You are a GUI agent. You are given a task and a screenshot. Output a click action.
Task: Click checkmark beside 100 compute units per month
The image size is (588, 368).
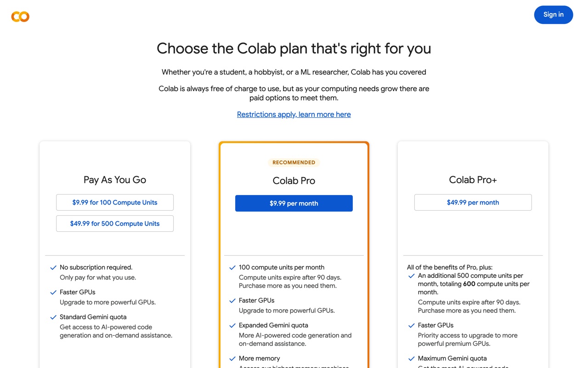coord(232,267)
